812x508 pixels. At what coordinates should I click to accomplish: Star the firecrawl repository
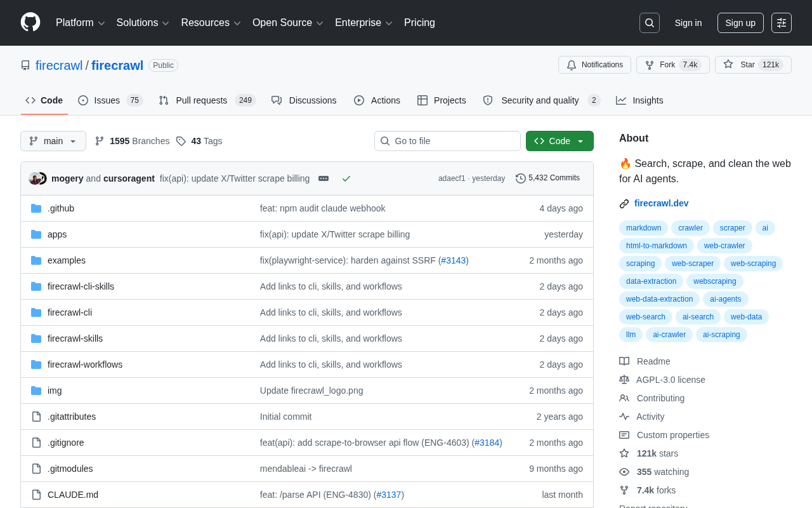pyautogui.click(x=753, y=65)
